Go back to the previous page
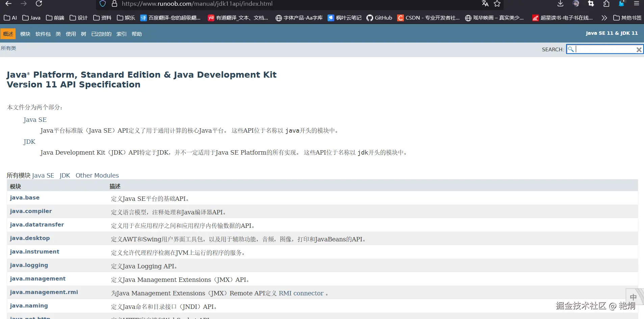 click(x=8, y=4)
